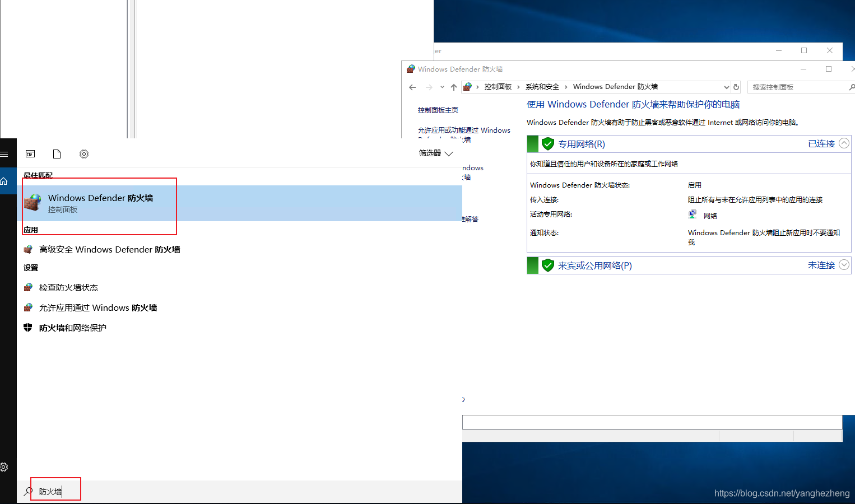Click 传入连接: label
Screen dimensions: 855x504
coord(544,200)
